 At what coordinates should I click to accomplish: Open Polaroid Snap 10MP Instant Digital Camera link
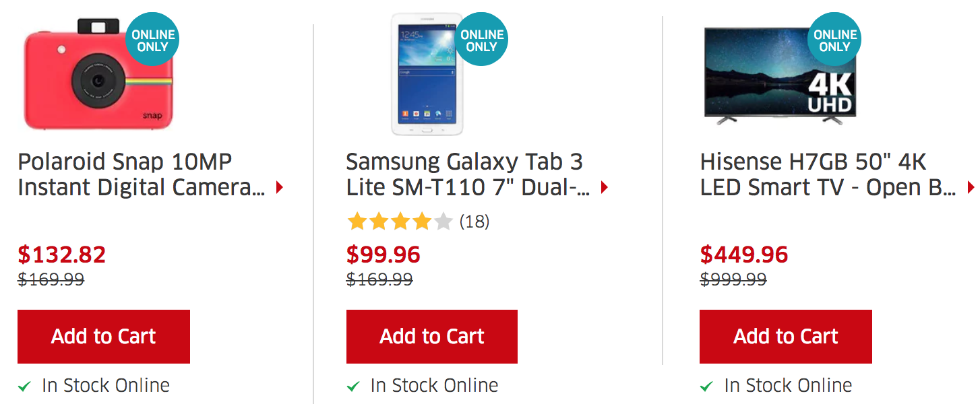point(140,174)
